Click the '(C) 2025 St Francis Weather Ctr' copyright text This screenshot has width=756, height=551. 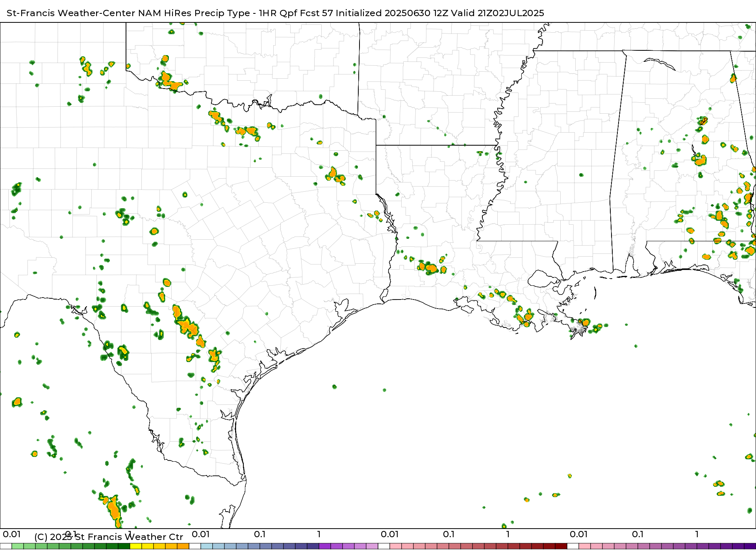pyautogui.click(x=109, y=537)
